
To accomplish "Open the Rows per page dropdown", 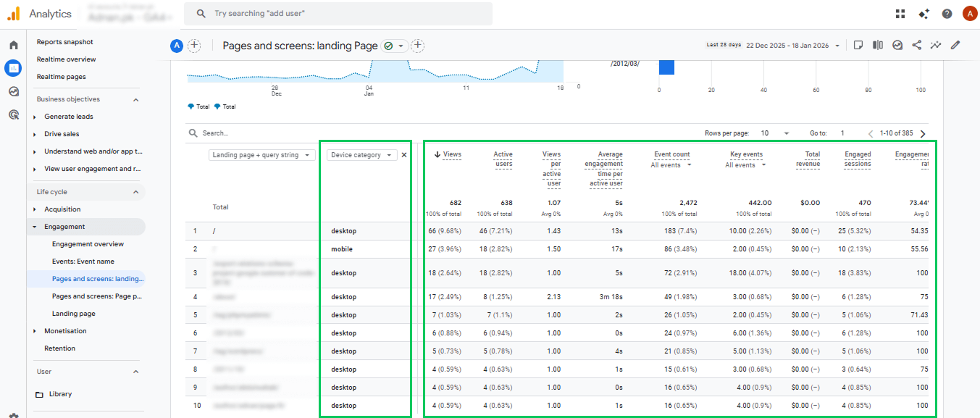I will 775,133.
